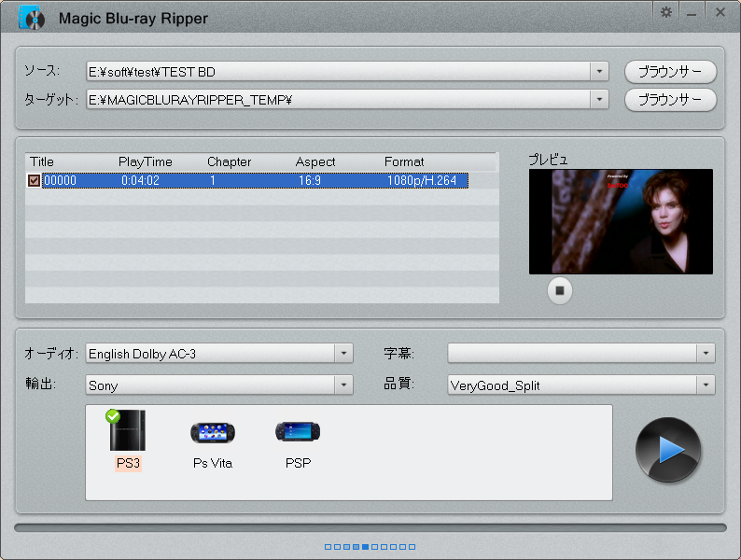The image size is (741, 560).
Task: Minimize the Magic Blu-ray Ripper window
Action: click(x=692, y=14)
